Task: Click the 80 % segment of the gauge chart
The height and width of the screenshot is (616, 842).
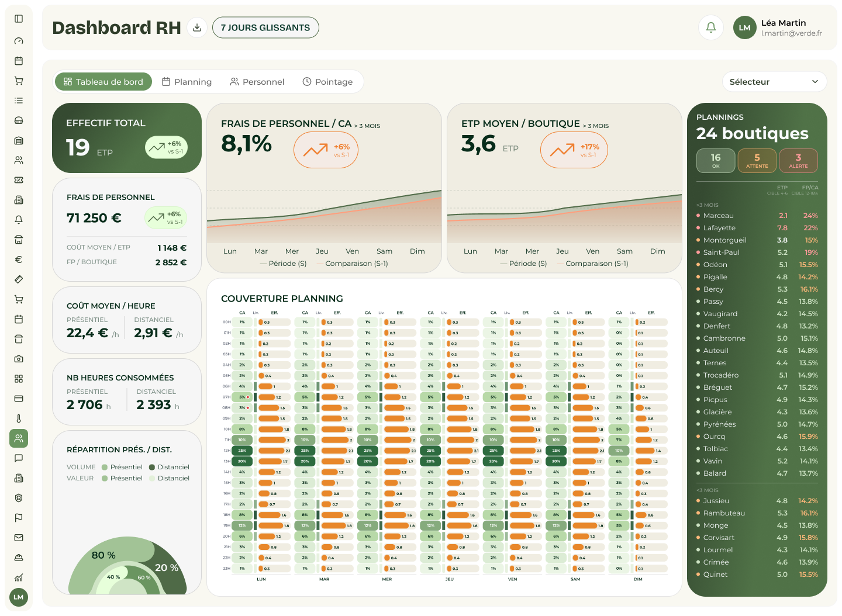Action: (103, 555)
